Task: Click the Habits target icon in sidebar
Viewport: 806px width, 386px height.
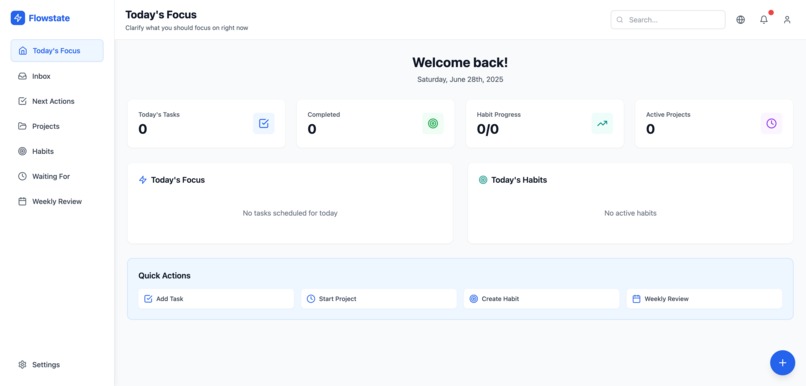Action: click(23, 152)
